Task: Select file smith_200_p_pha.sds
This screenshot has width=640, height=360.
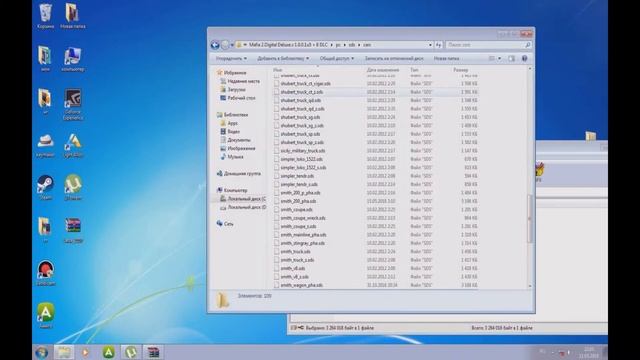Action: coord(300,193)
